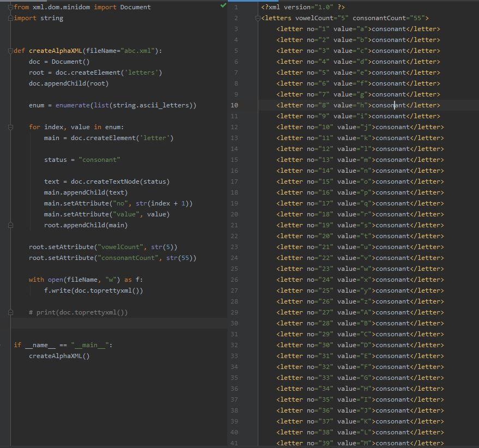Click the '<?xml version="1.0" ?>' declaration
479x448 pixels.
[x=303, y=7]
